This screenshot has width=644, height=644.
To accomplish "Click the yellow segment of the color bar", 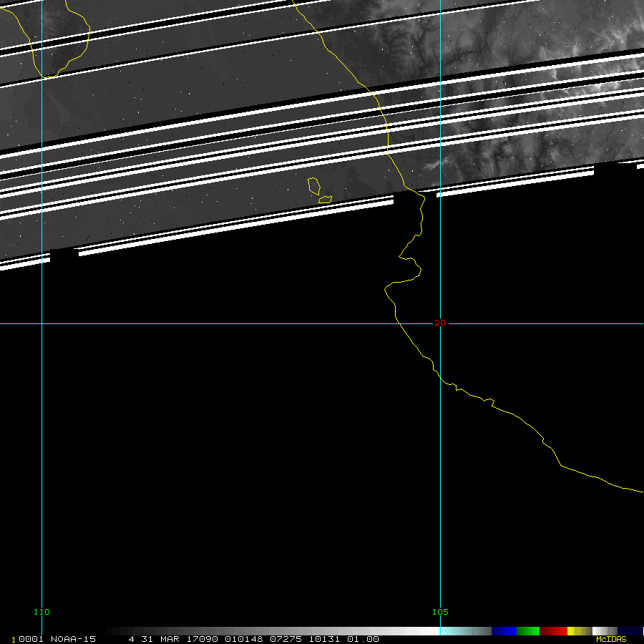I will click(x=575, y=631).
